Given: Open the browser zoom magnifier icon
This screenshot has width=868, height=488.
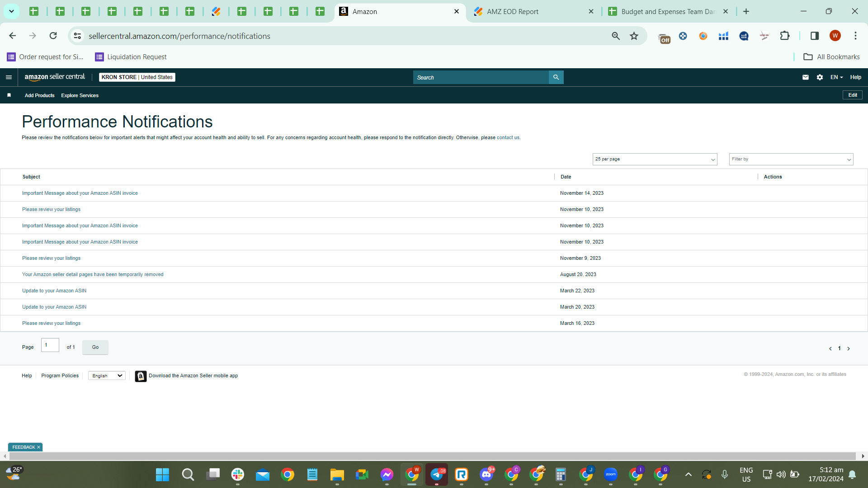Looking at the screenshot, I should 616,36.
